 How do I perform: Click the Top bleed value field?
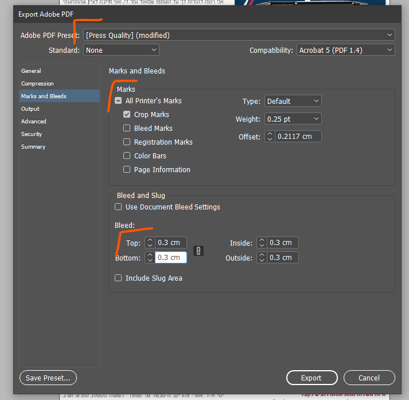(x=171, y=242)
